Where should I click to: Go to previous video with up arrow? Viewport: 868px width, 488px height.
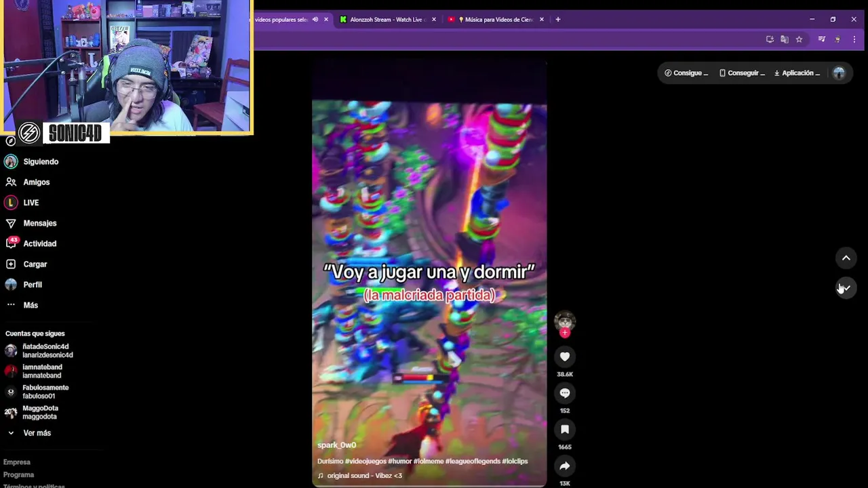pos(846,258)
